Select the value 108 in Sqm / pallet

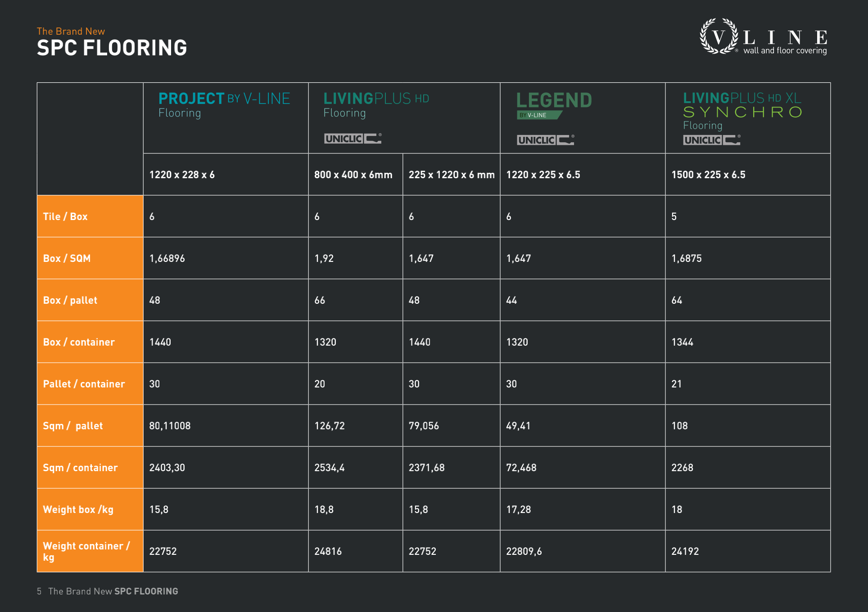click(x=680, y=426)
